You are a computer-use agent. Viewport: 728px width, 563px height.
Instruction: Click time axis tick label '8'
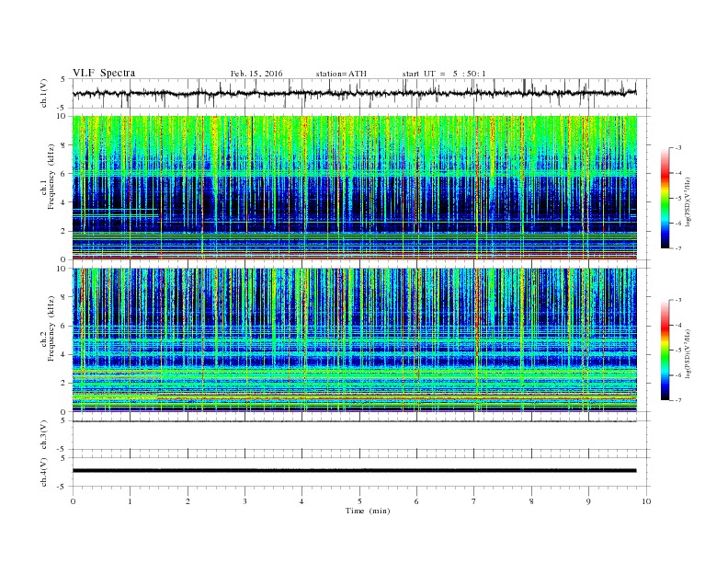(x=531, y=501)
